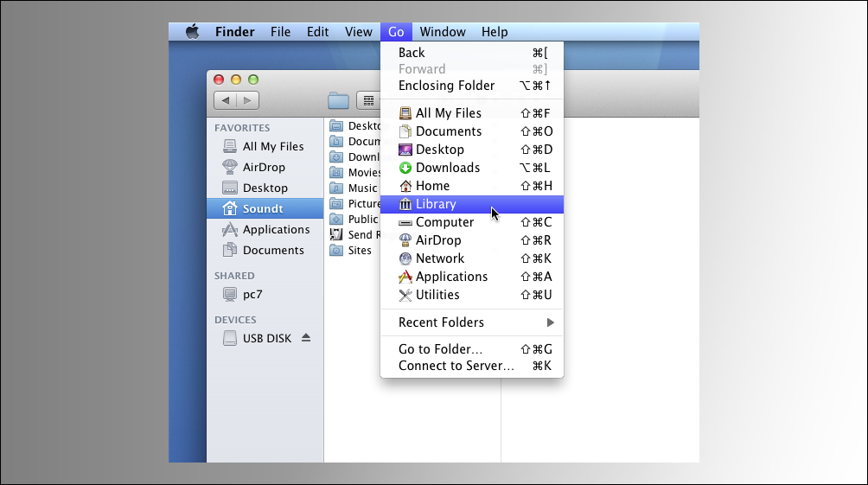Select the Library icon in Go menu
Screen dimensions: 868x485
point(405,204)
